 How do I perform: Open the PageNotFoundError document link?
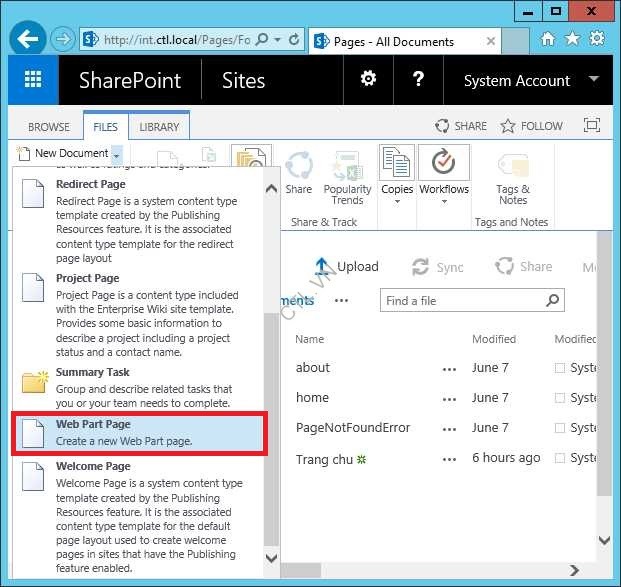coord(353,428)
